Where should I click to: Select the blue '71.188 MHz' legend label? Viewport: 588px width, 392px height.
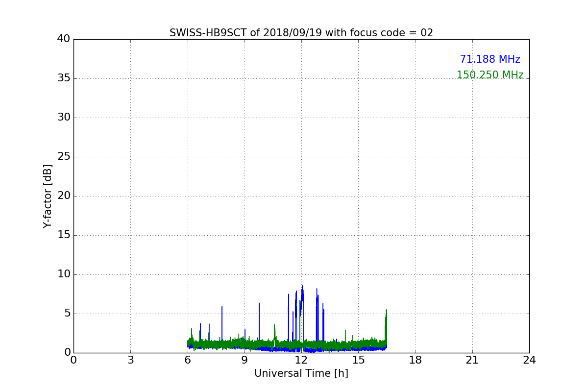pos(490,59)
